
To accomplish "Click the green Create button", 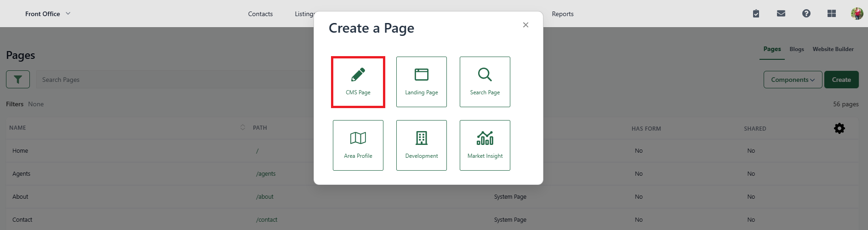I will (841, 80).
